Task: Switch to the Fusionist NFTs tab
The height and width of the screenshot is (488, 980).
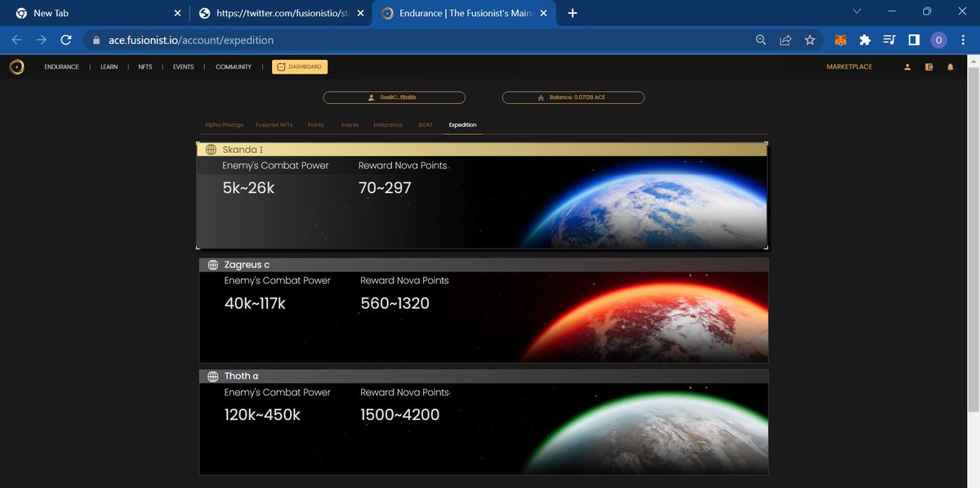Action: coord(274,125)
